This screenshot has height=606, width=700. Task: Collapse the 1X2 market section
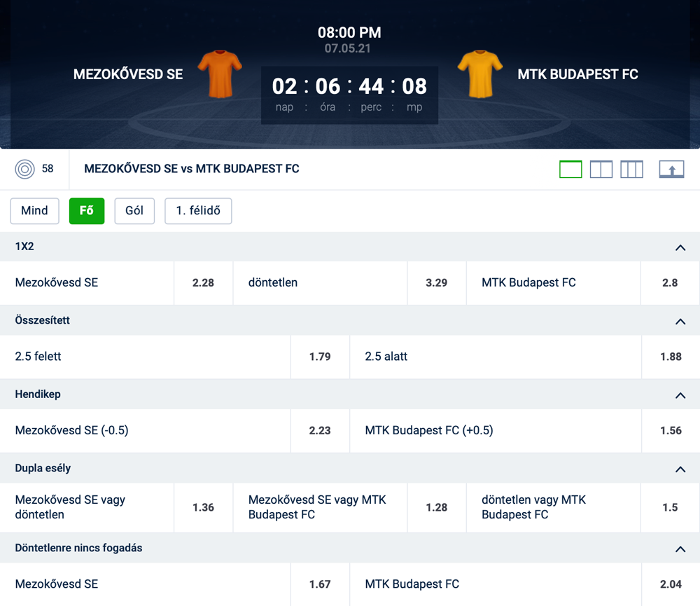point(680,247)
